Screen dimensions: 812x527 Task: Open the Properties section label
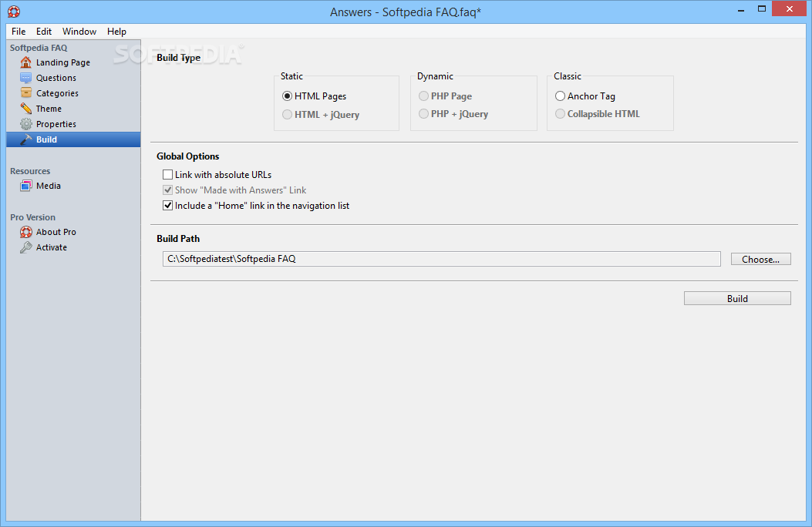tap(56, 124)
